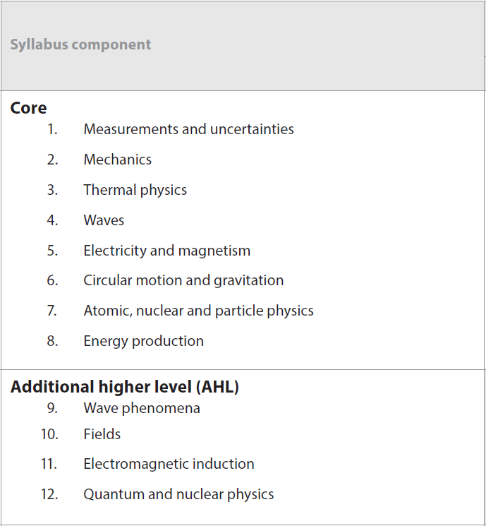Screen dimensions: 487x526
Task: Click Atomic, nuclear and particle physics
Action: tap(199, 311)
